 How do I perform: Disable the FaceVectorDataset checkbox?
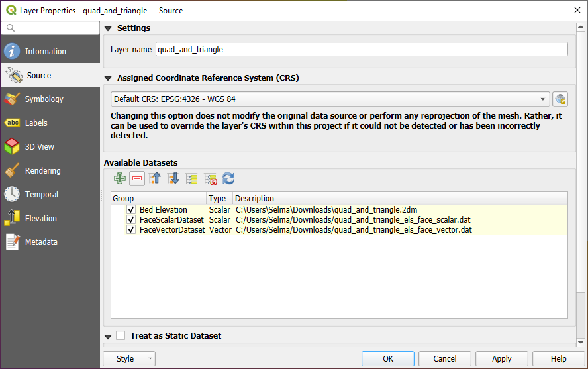pos(131,230)
